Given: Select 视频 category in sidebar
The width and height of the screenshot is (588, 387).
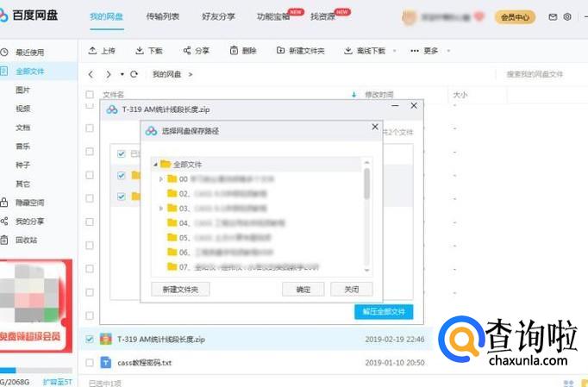Looking at the screenshot, I should [x=22, y=109].
